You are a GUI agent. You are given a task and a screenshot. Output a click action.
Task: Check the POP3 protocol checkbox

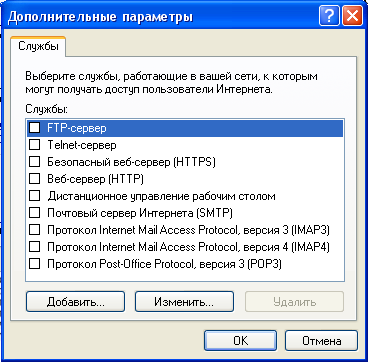[x=34, y=264]
